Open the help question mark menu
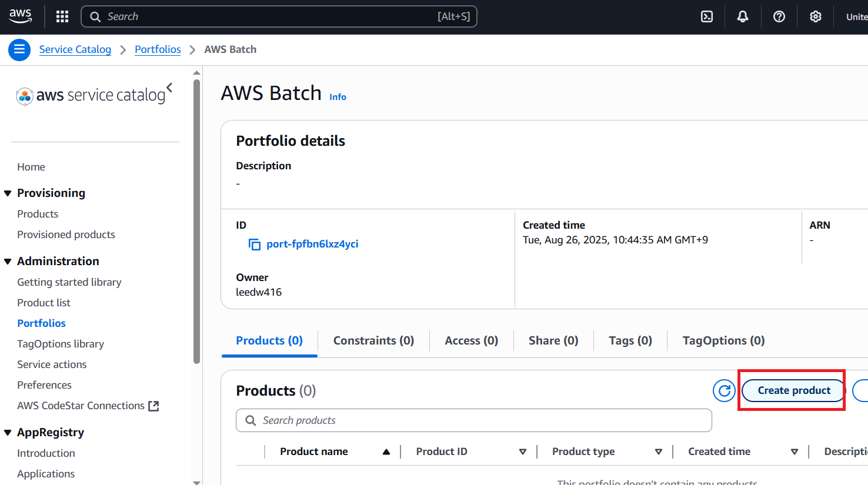The height and width of the screenshot is (485, 868). [x=779, y=16]
